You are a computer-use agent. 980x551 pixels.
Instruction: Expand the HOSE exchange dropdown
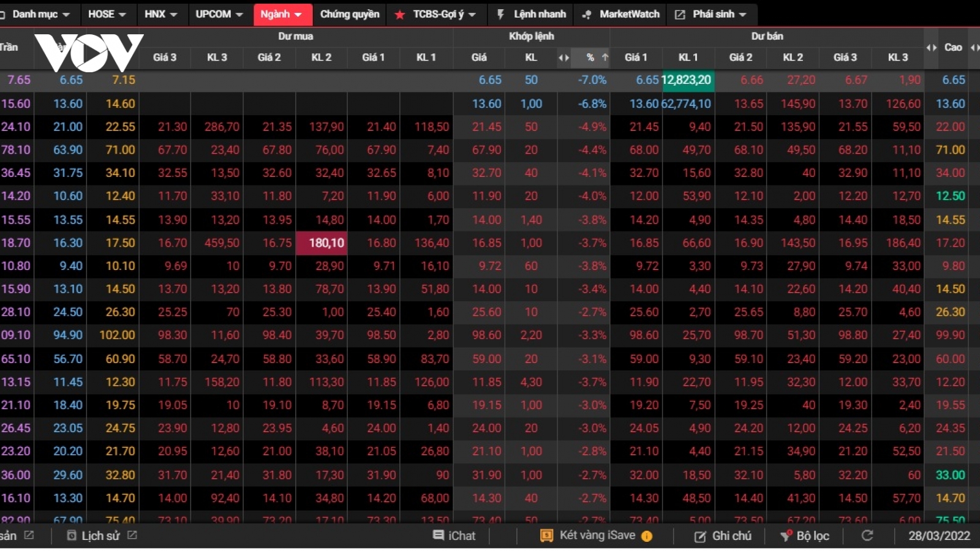[107, 14]
